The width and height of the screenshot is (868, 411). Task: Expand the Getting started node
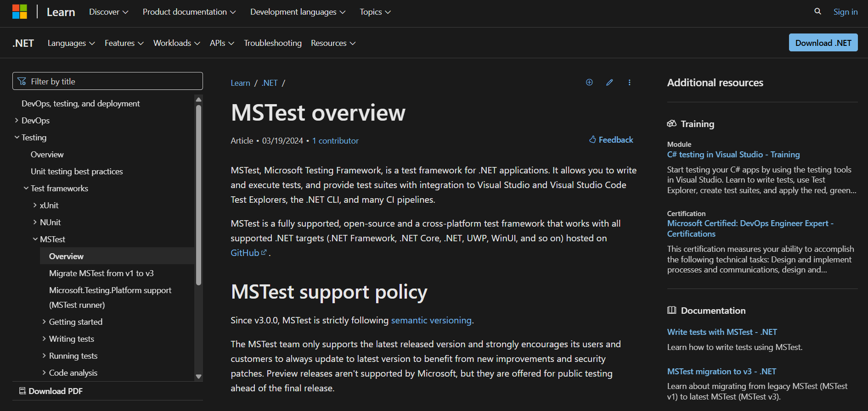(45, 322)
